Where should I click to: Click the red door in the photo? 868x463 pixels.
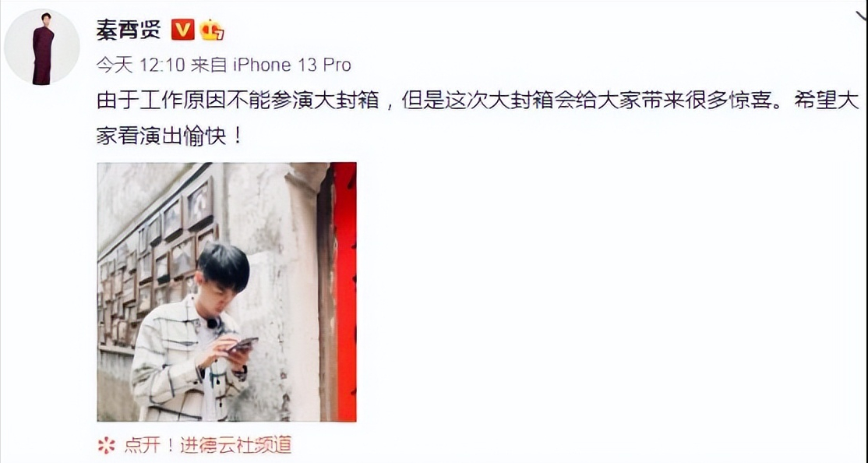[345, 292]
